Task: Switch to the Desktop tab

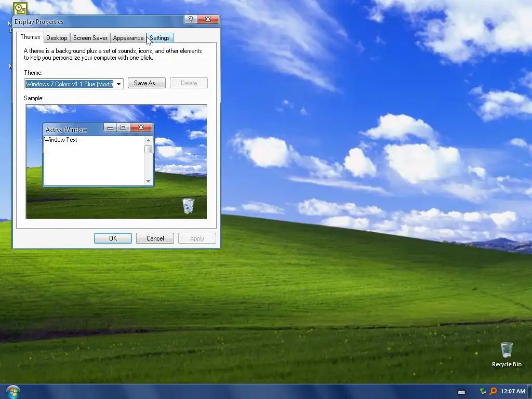Action: click(x=57, y=37)
